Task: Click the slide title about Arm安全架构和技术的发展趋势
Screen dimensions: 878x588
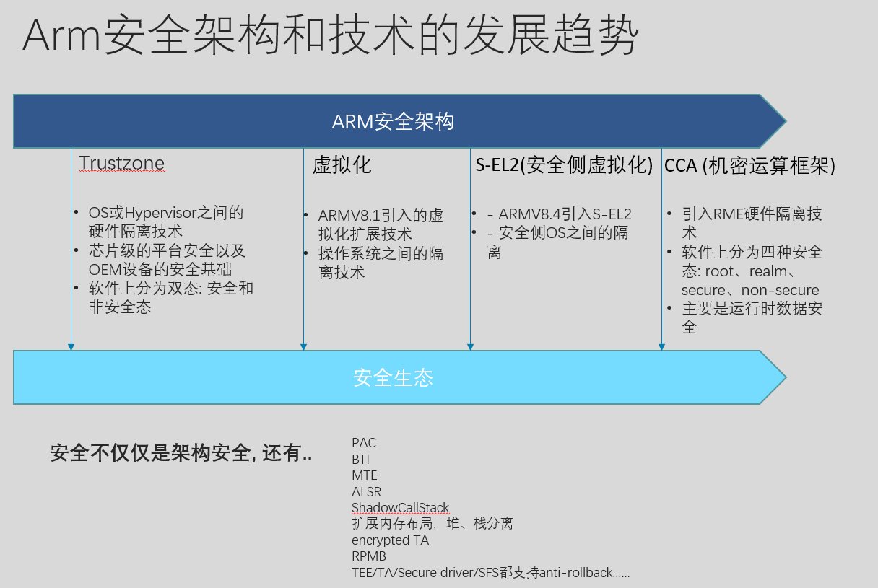Action: pos(330,36)
